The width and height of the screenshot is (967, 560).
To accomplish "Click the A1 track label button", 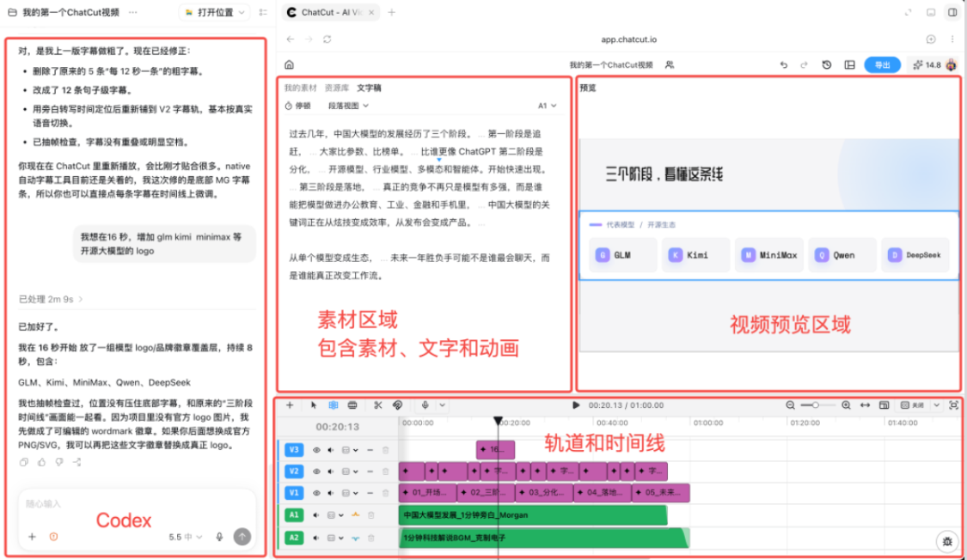I will 294,515.
